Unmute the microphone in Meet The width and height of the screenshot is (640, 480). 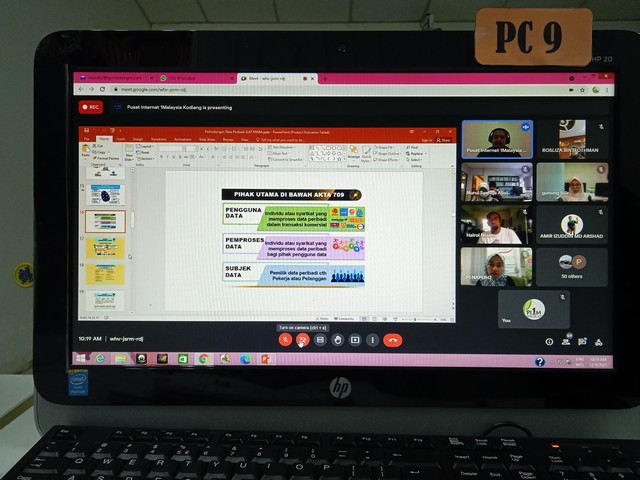pyautogui.click(x=285, y=340)
